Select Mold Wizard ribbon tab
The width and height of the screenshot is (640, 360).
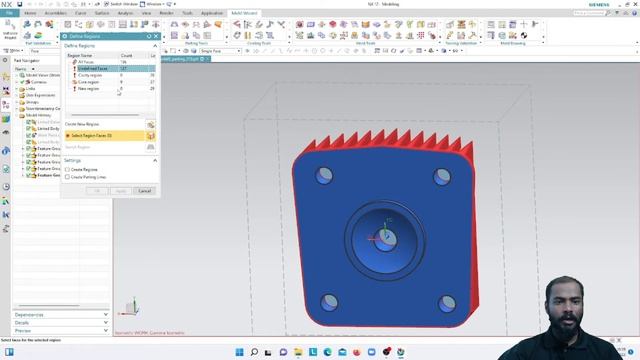(244, 13)
